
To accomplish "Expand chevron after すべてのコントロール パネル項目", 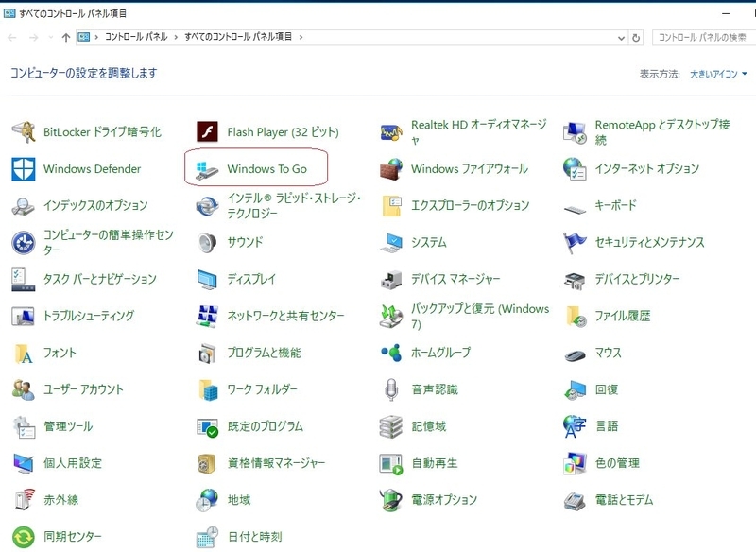I will pos(301,37).
